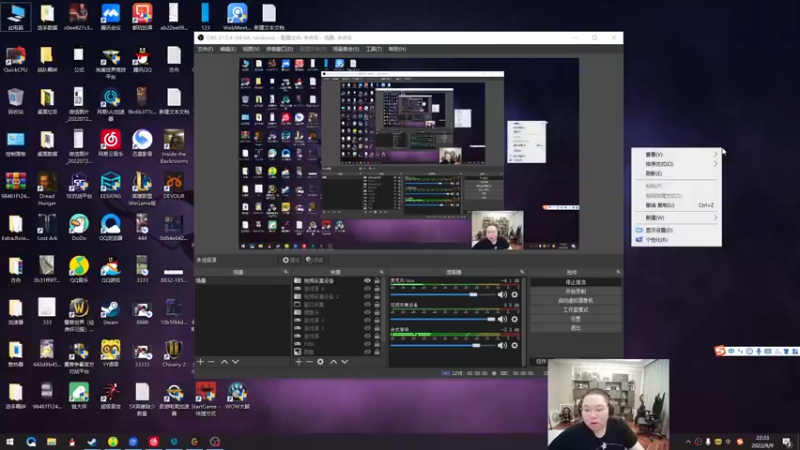This screenshot has height=450, width=800.
Task: Open File Explorer from the taskbar
Action: (x=52, y=441)
